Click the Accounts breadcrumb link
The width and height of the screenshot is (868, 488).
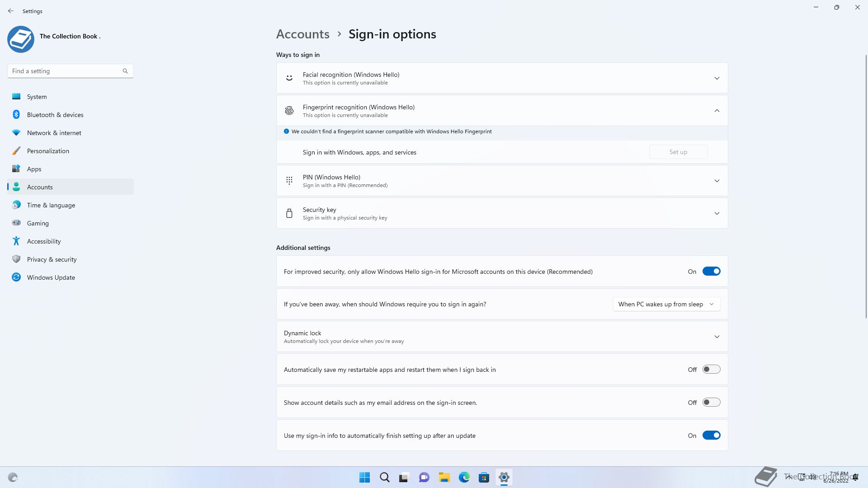tap(302, 34)
